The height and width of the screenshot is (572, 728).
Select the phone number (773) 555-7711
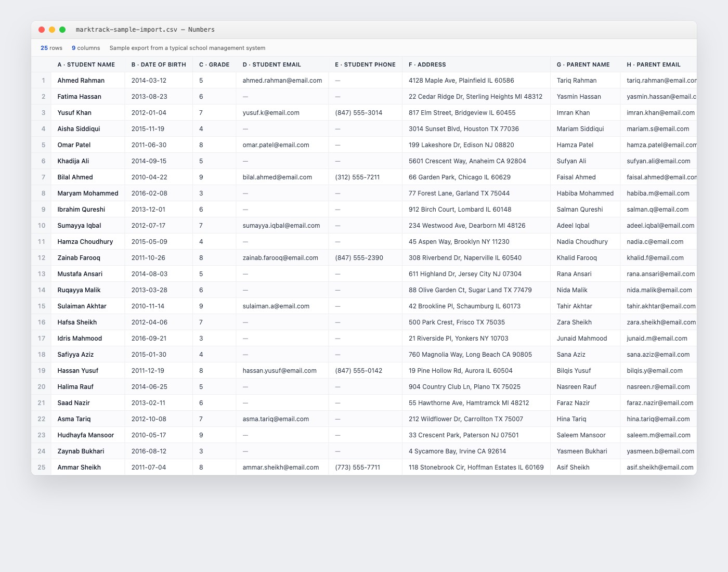[366, 467]
